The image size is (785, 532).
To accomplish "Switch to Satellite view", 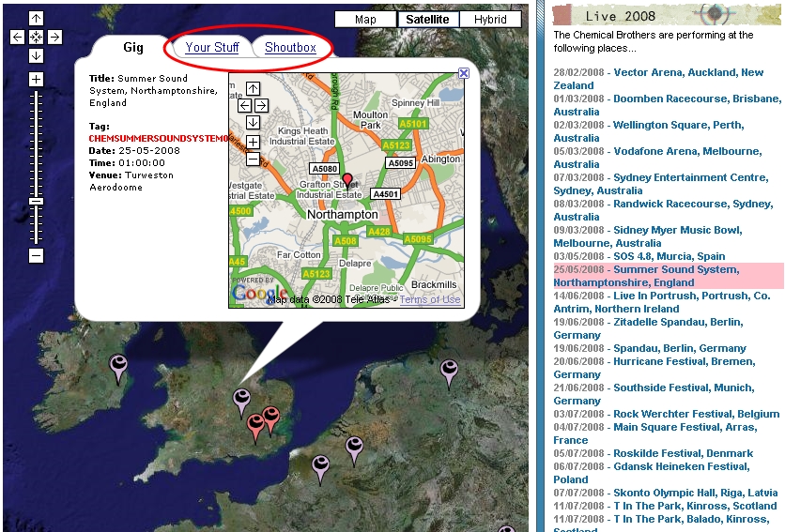I will pyautogui.click(x=427, y=20).
